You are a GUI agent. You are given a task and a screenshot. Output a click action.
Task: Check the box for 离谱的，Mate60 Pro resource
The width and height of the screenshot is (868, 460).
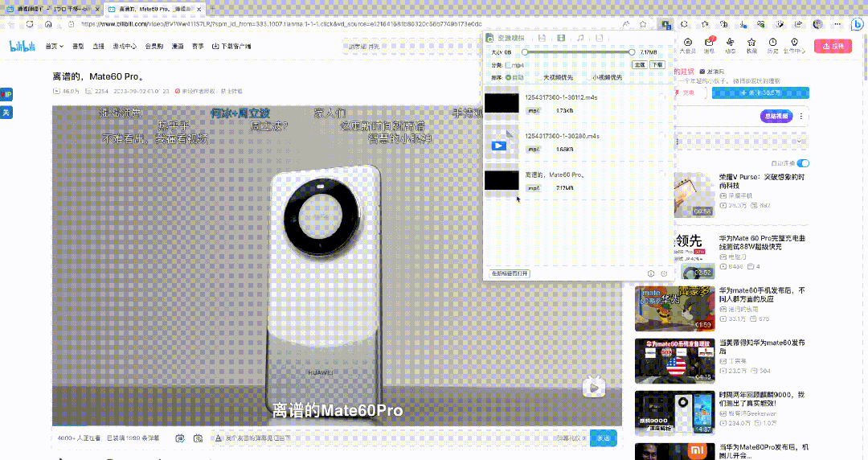pos(662,175)
